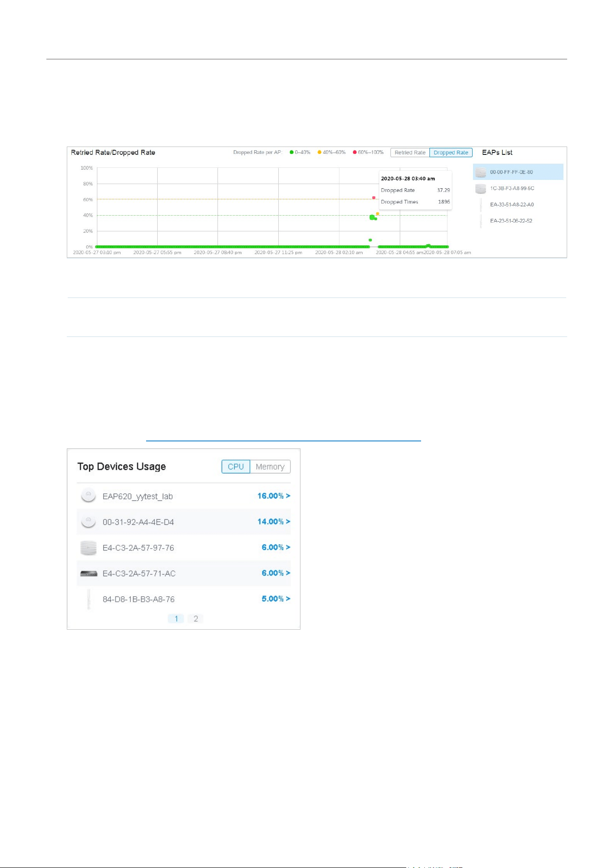The width and height of the screenshot is (614, 868).
Task: Select EAP 1C-3B-F3-A8-99-6C in list
Action: point(518,188)
